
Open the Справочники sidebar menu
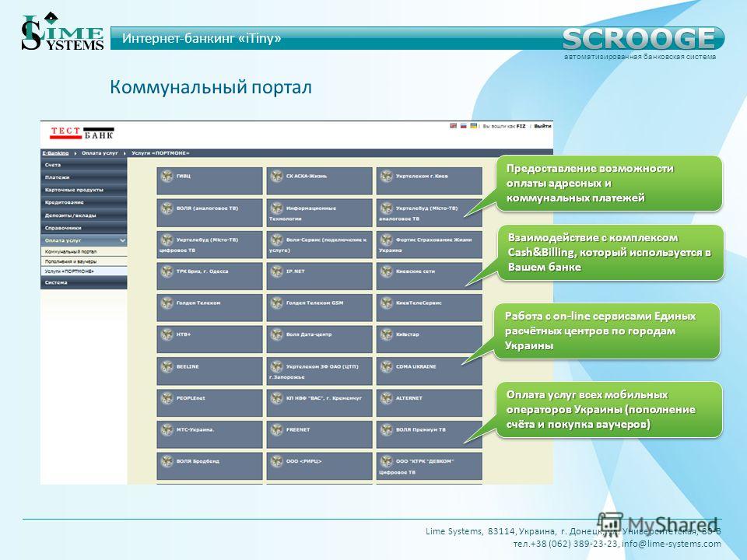pos(84,228)
